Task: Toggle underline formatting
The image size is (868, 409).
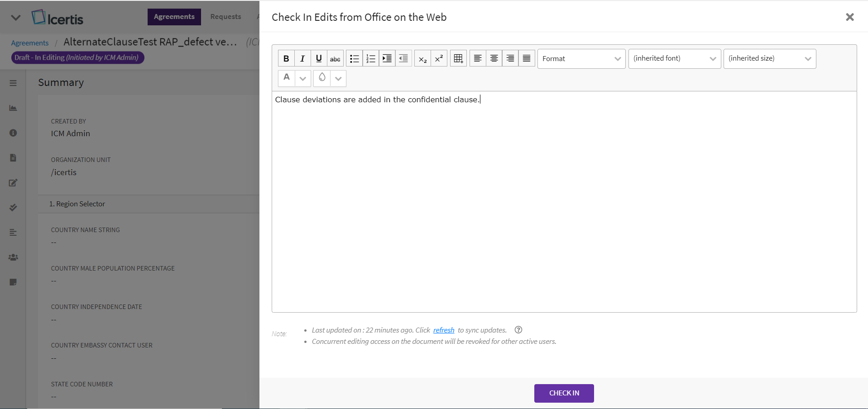Action: coord(319,58)
